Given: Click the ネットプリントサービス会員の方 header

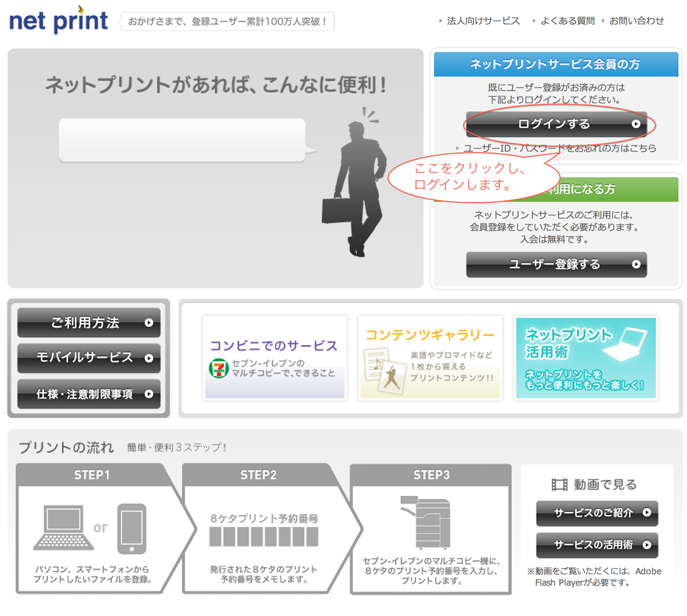Looking at the screenshot, I should tap(556, 64).
